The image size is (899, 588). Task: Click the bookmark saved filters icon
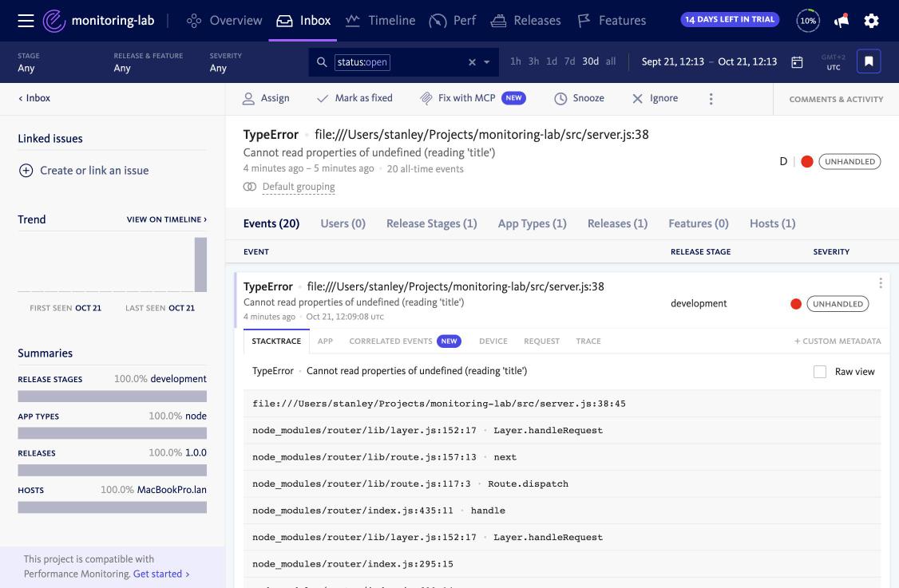[869, 61]
